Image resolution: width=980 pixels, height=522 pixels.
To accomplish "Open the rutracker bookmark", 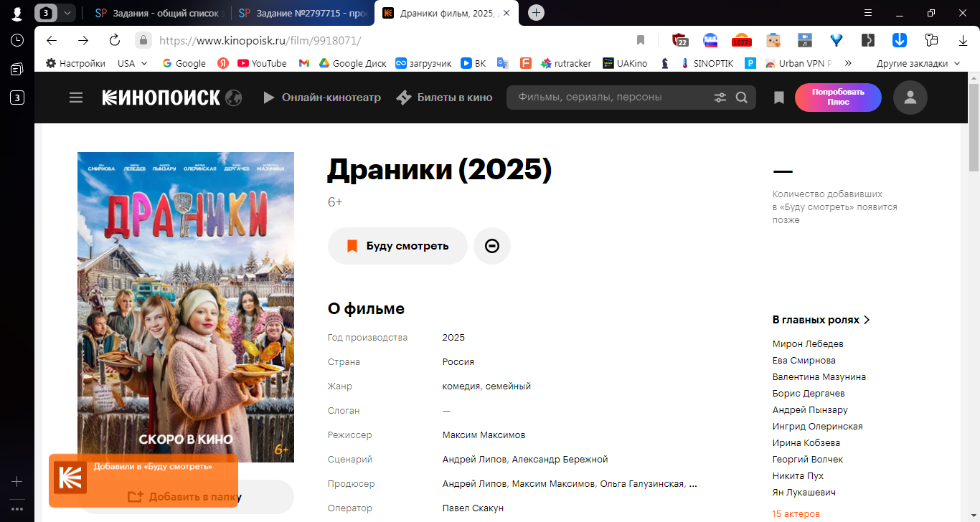I will pyautogui.click(x=566, y=63).
